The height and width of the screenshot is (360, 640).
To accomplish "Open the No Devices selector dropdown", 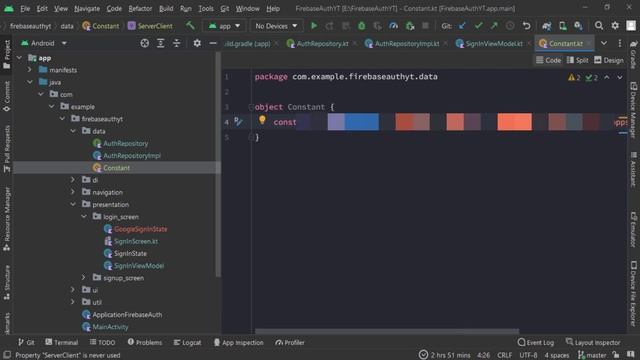I will coord(276,26).
